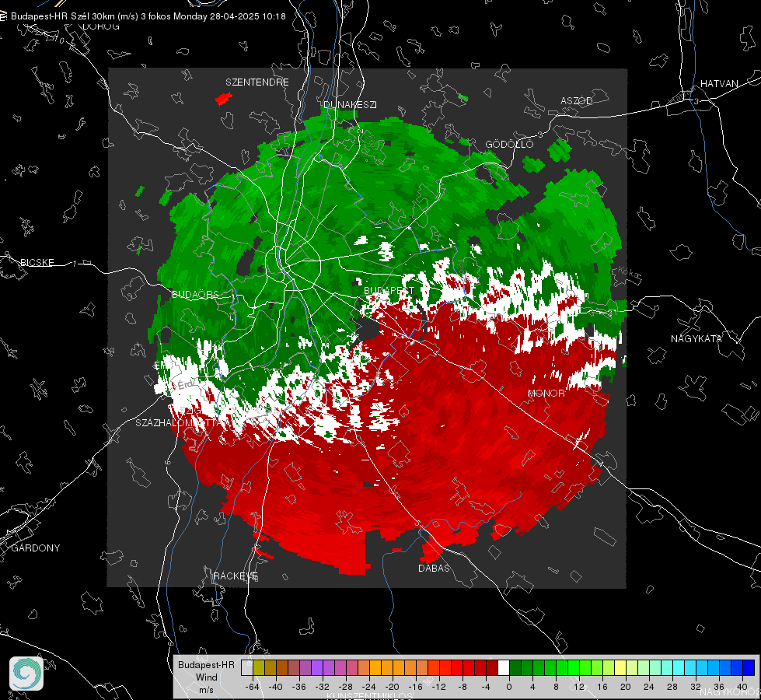This screenshot has height=700, width=761.
Task: Click the NAGYKATA city label
Action: (x=696, y=338)
